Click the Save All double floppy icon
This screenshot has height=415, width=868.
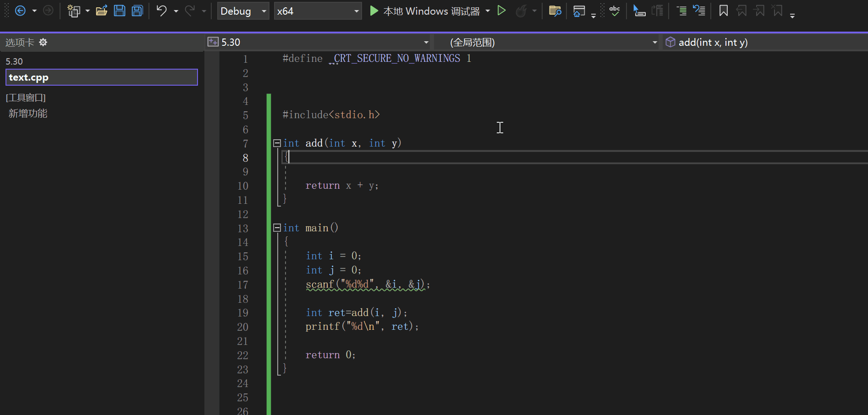click(137, 11)
